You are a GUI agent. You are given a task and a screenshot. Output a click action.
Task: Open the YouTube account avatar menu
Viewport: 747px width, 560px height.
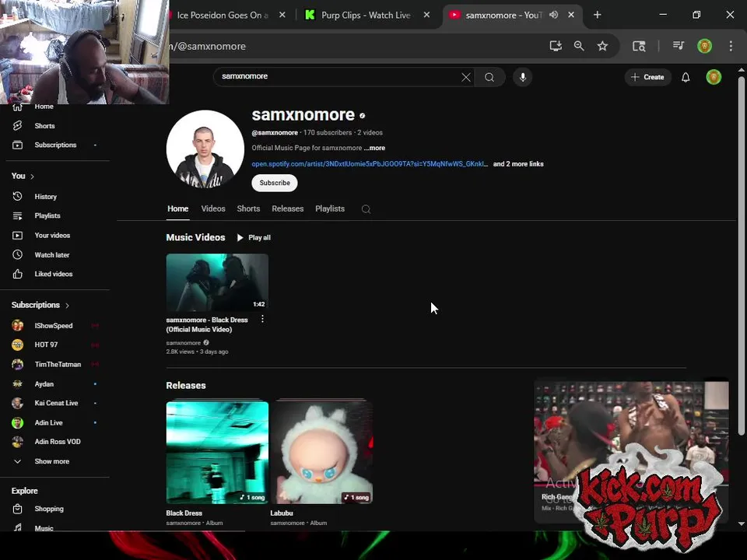[x=714, y=77]
